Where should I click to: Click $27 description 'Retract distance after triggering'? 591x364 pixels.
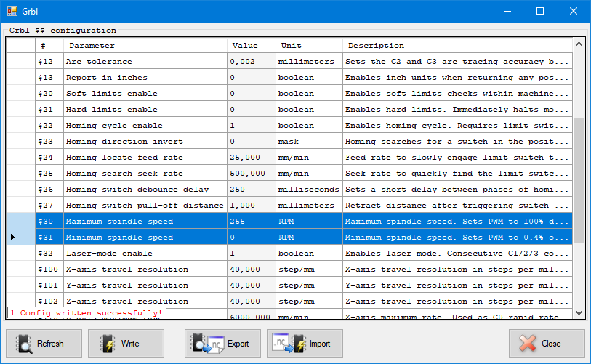click(x=457, y=205)
